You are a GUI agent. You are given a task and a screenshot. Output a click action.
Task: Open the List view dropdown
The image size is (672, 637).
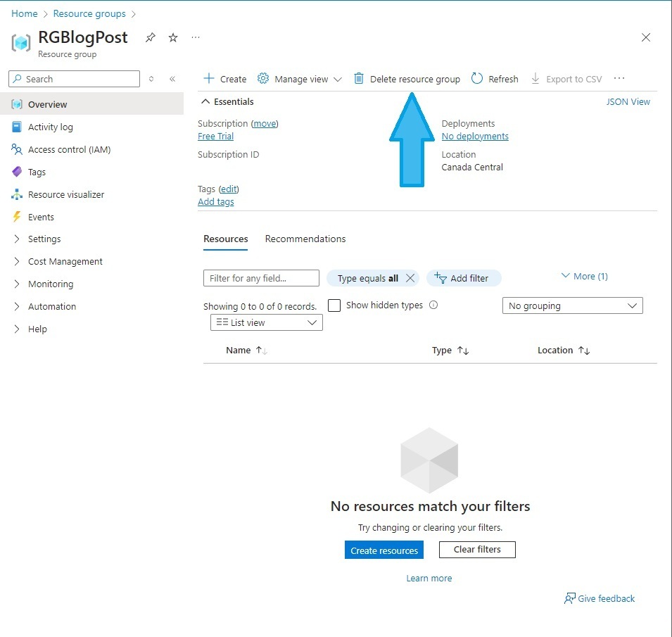click(x=266, y=322)
